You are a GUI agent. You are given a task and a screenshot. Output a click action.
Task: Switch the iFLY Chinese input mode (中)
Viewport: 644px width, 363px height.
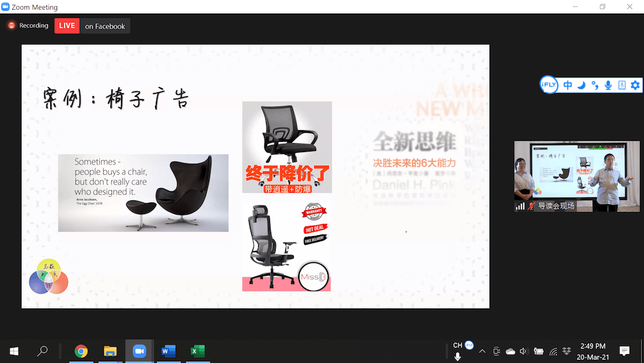567,85
